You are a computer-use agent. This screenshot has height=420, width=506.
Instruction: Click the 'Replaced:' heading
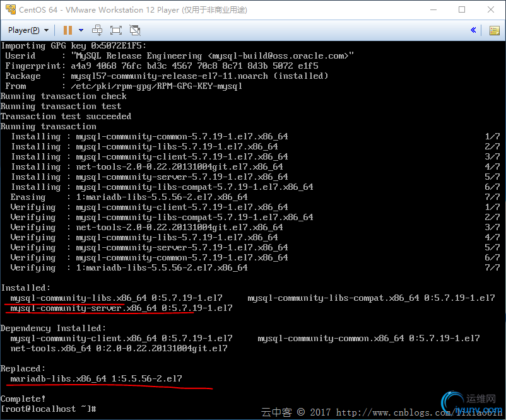coord(23,368)
